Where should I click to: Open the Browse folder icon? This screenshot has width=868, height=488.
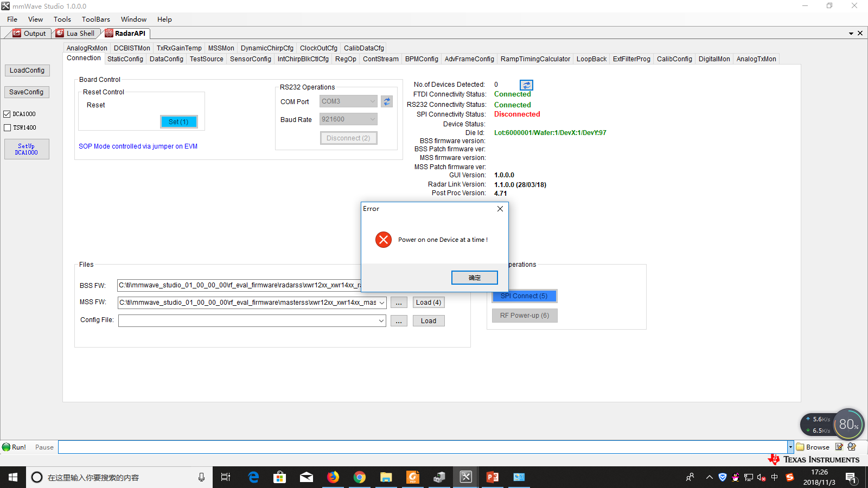pyautogui.click(x=800, y=447)
